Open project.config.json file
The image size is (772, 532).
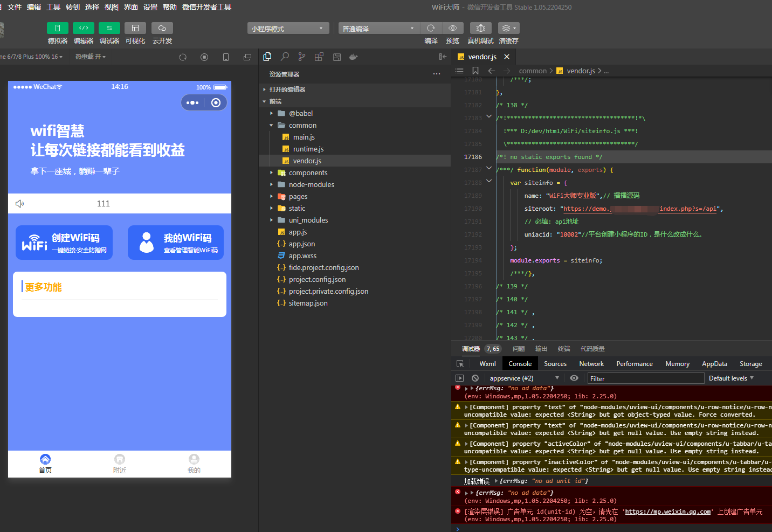[x=355, y=279]
